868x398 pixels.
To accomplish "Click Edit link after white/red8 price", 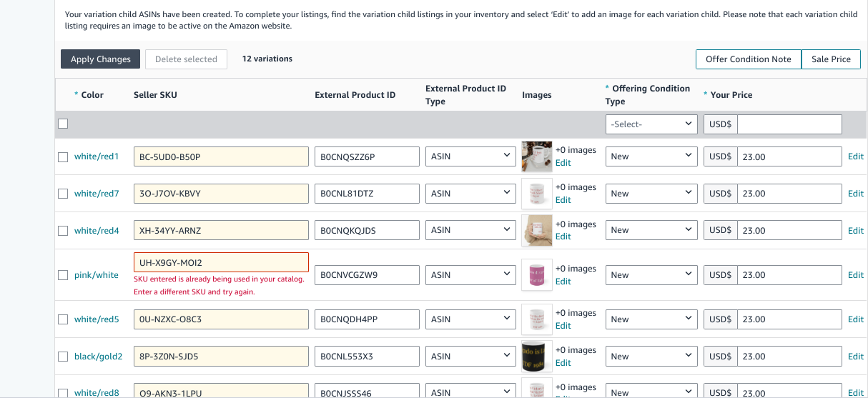I will [x=856, y=393].
